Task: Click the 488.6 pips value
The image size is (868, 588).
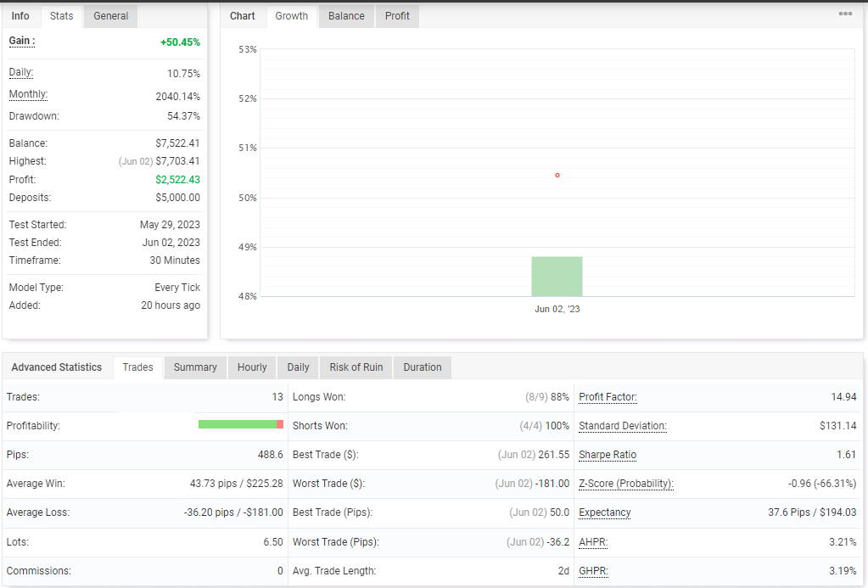Action: pyautogui.click(x=270, y=455)
